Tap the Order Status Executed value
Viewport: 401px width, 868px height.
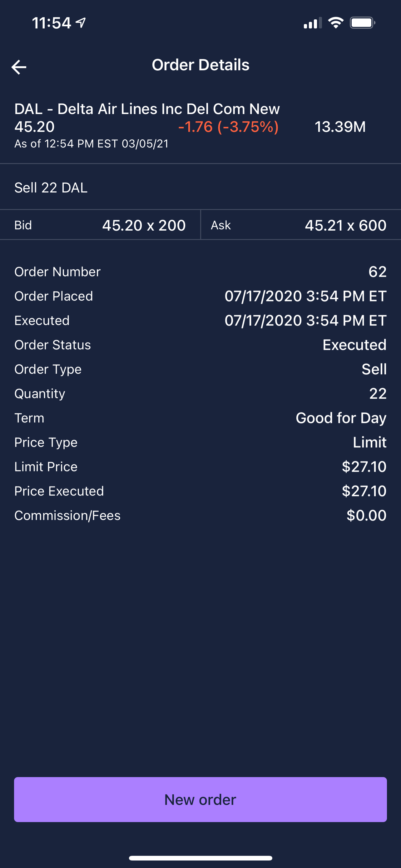(x=354, y=345)
